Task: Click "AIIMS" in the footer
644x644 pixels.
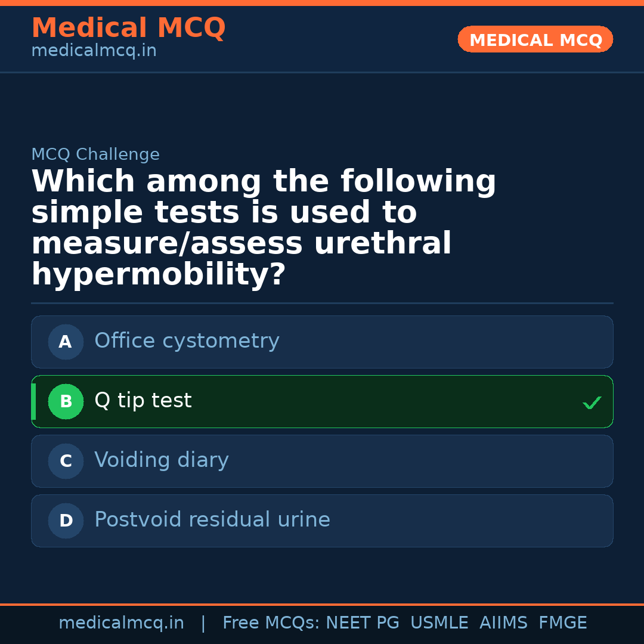Action: [x=503, y=623]
